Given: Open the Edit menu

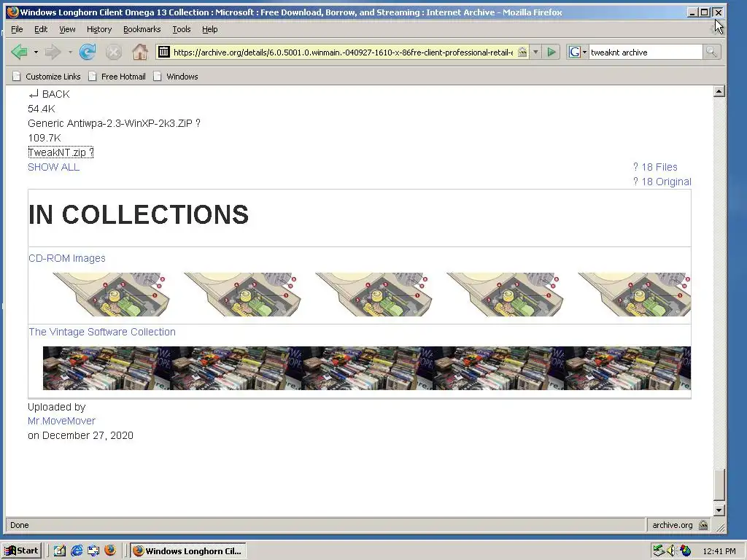Looking at the screenshot, I should click(41, 29).
